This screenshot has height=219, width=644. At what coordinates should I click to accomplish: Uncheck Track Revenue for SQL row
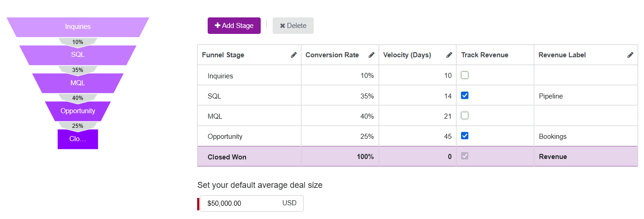(465, 95)
